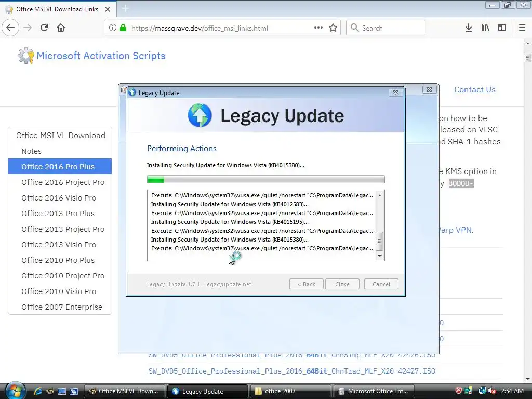Select Office 2016 Pro Plus sidebar item
The height and width of the screenshot is (399, 532).
(x=60, y=166)
